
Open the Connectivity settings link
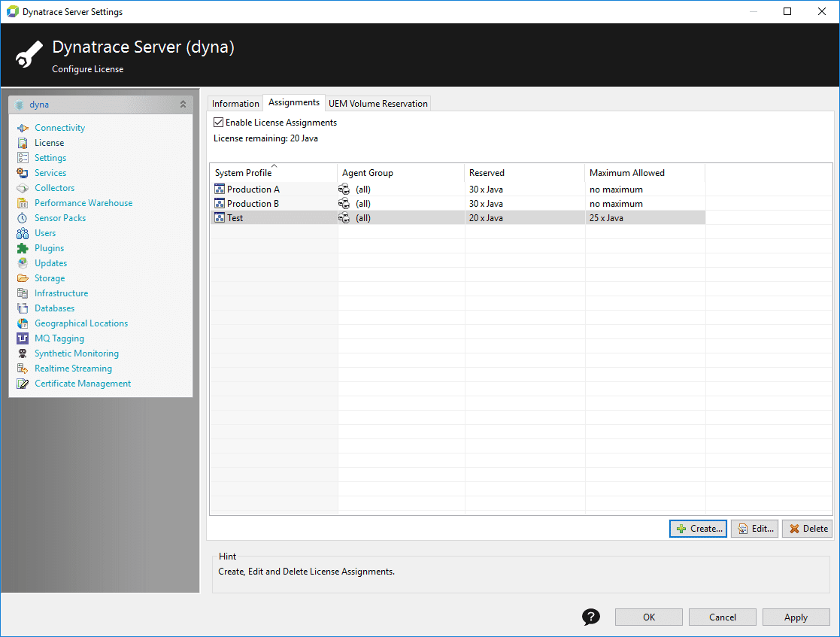[60, 128]
